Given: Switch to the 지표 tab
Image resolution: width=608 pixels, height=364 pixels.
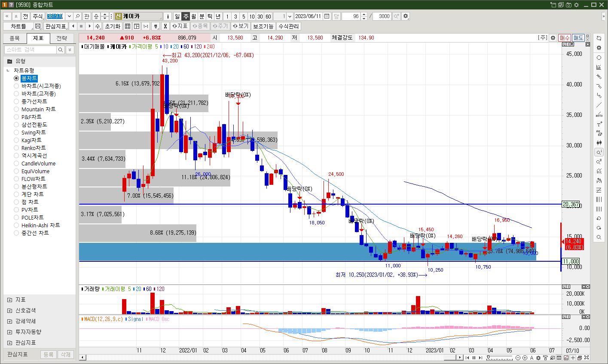Looking at the screenshot, I should point(38,38).
